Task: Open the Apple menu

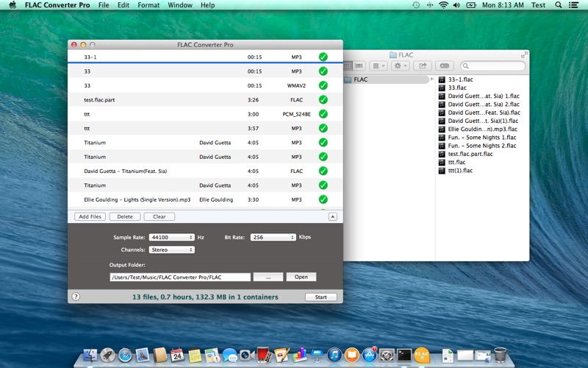Action: pos(12,5)
